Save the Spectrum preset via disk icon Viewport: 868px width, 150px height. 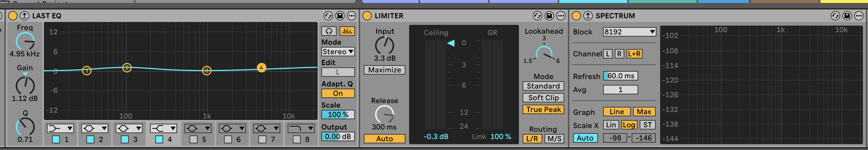point(847,16)
